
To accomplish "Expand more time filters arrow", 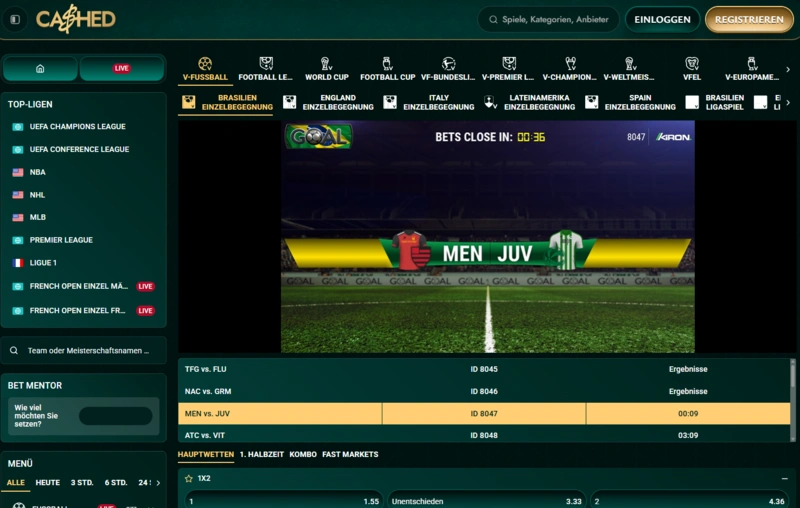I will [158, 482].
